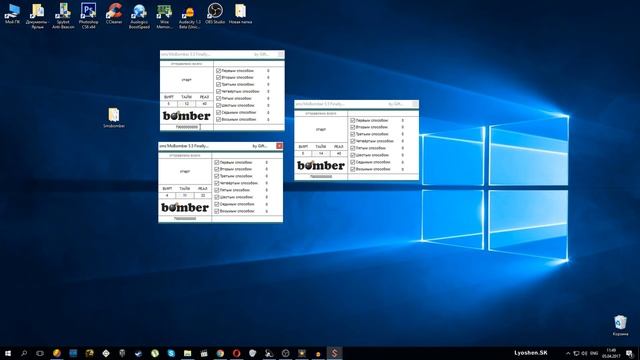Uncheck Первым способом in right Bomber window
The height and width of the screenshot is (360, 640).
click(x=353, y=120)
